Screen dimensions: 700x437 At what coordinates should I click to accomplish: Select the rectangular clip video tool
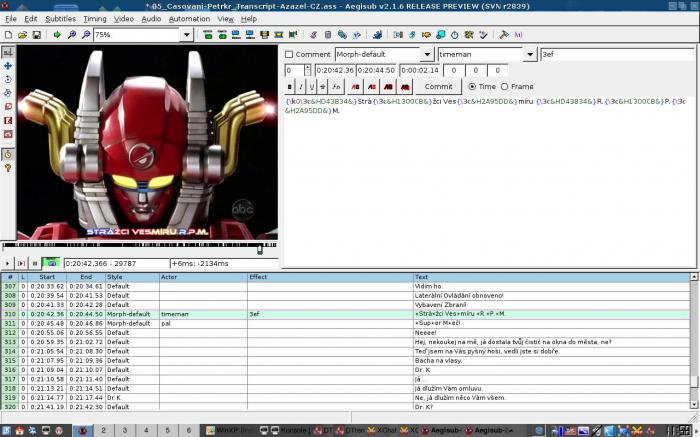(x=8, y=121)
